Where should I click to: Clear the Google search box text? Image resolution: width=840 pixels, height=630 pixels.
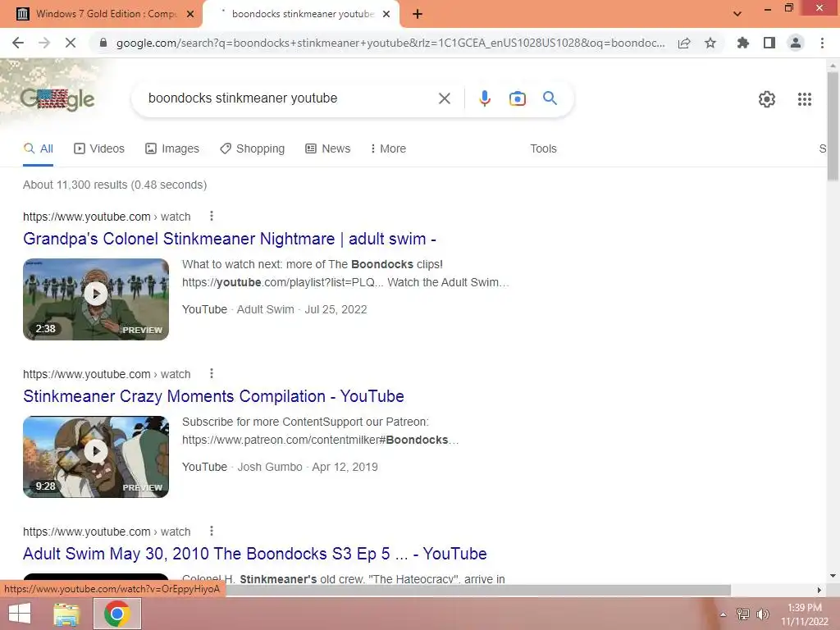(x=444, y=98)
